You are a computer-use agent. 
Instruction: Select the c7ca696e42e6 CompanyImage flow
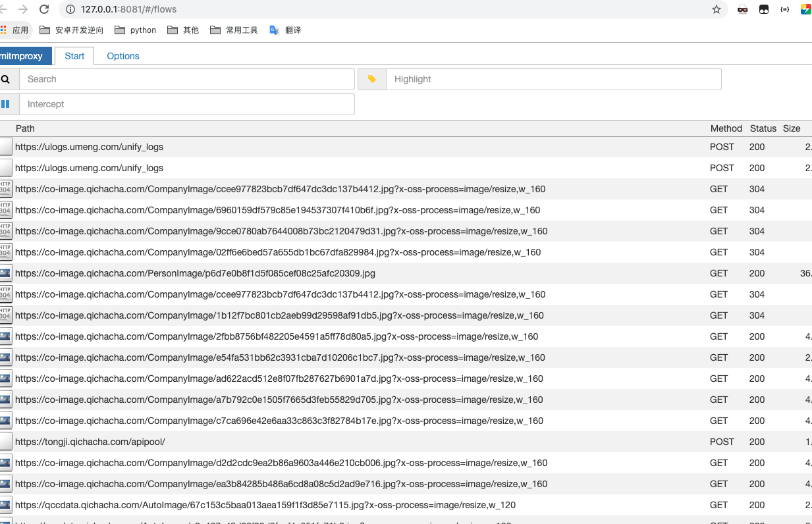(x=406, y=421)
